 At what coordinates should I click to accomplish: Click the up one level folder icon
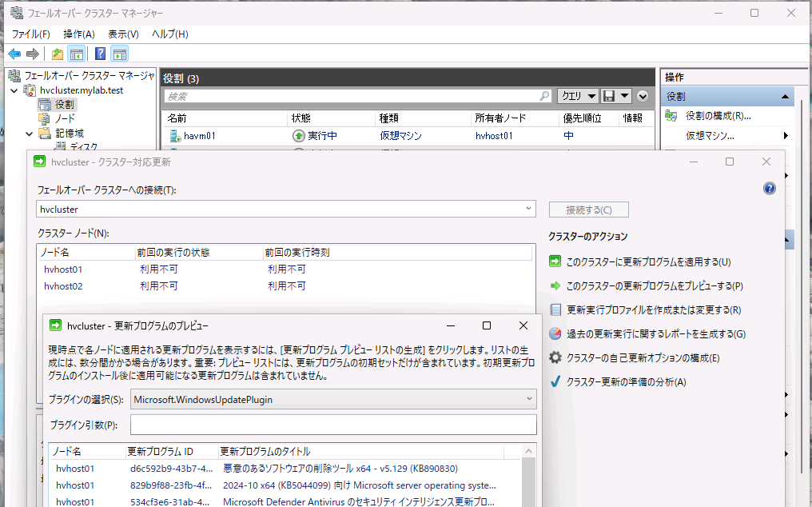pyautogui.click(x=58, y=54)
